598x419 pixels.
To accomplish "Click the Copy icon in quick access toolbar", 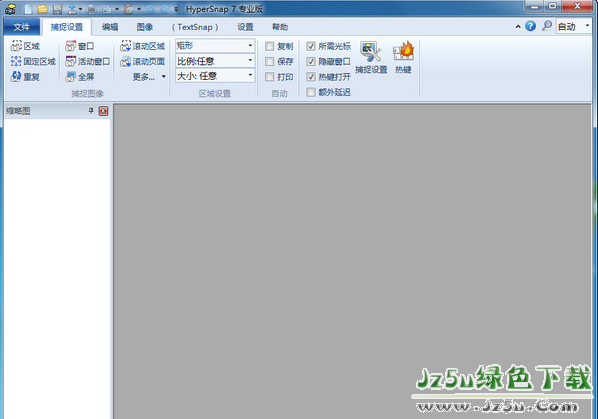I will (106, 9).
